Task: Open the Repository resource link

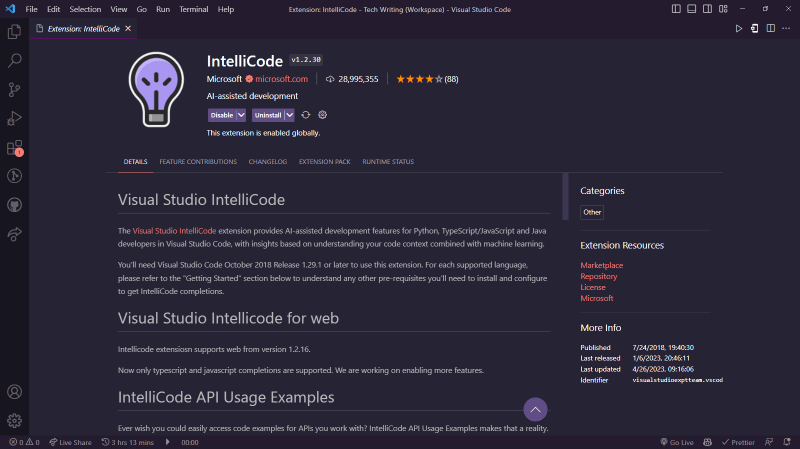Action: point(598,276)
